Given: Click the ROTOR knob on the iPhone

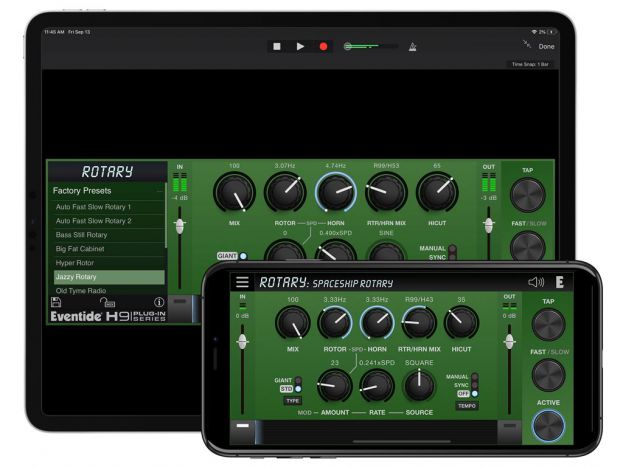Looking at the screenshot, I should [x=335, y=323].
